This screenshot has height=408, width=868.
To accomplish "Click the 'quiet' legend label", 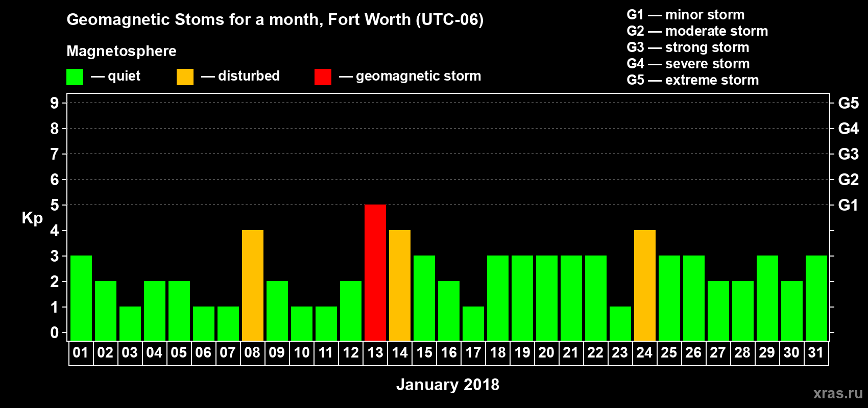I will click(124, 76).
